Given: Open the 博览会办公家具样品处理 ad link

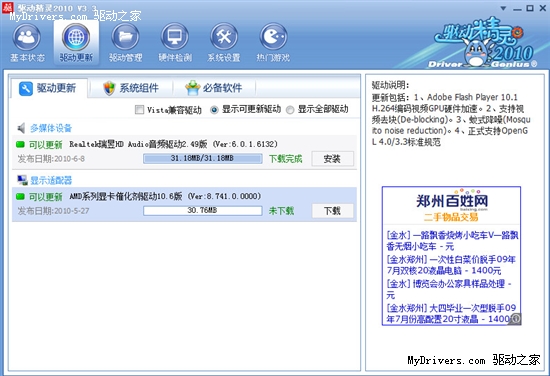Looking at the screenshot, I should click(x=449, y=289).
